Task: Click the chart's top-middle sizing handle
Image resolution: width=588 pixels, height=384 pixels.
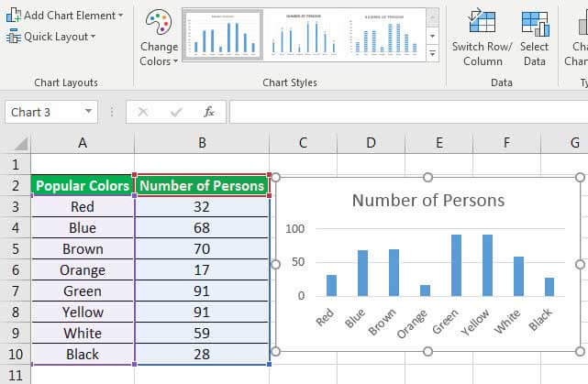Action: tap(427, 177)
